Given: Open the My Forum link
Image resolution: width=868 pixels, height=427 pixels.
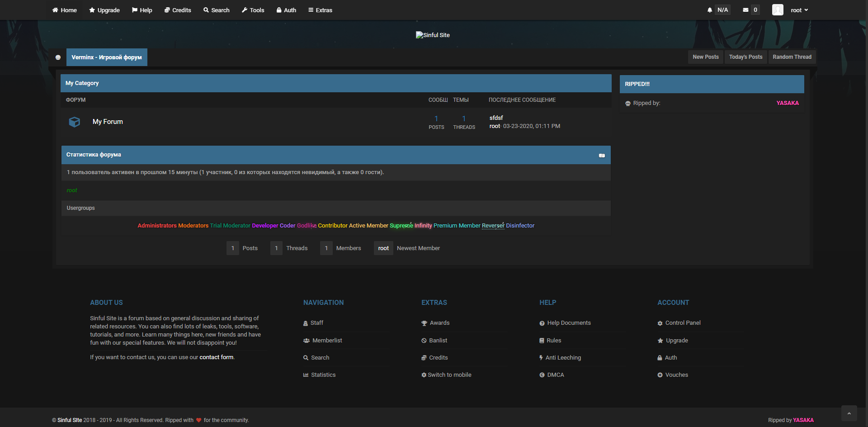Looking at the screenshot, I should pyautogui.click(x=108, y=122).
